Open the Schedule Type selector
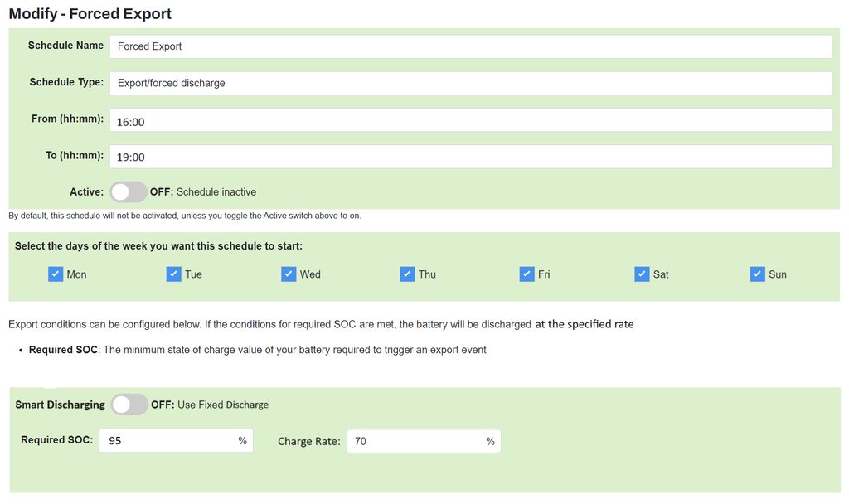849x504 pixels. click(470, 83)
